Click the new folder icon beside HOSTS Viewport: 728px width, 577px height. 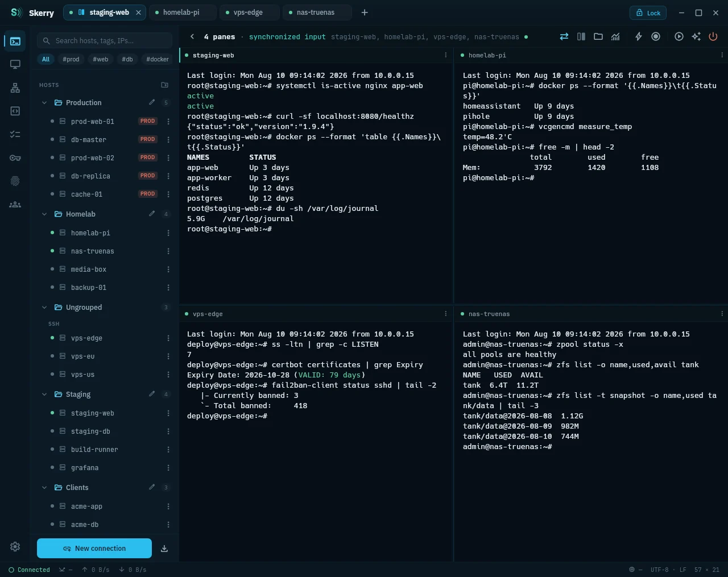point(164,85)
